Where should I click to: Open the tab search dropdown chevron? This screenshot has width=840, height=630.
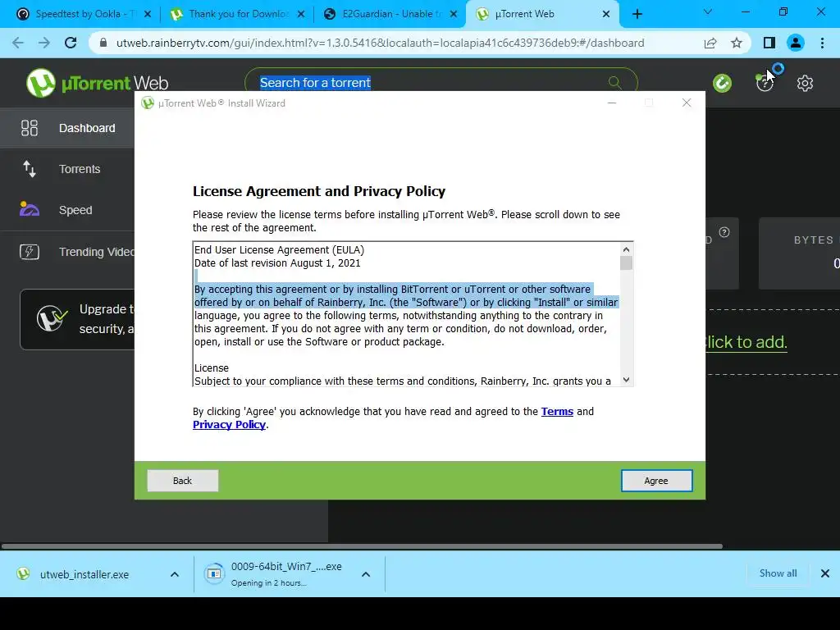point(708,11)
